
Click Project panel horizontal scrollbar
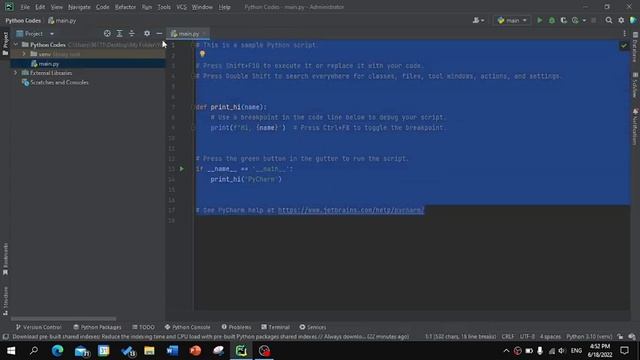tap(63, 318)
